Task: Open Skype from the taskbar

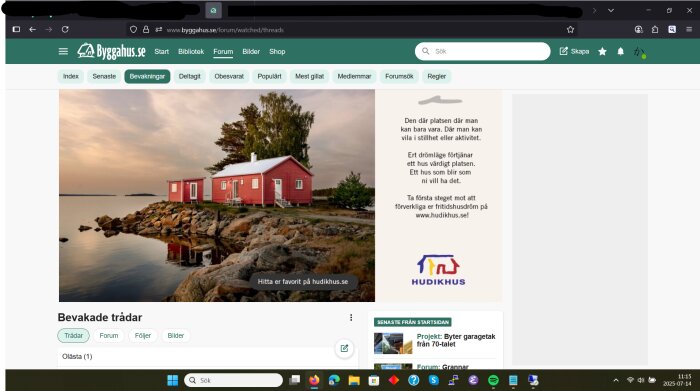Action: (x=433, y=380)
